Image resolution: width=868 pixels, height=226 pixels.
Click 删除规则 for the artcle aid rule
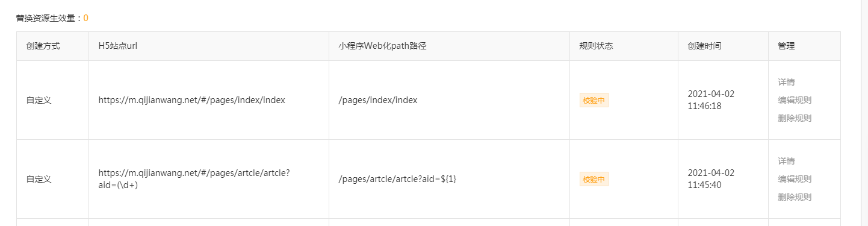coord(795,197)
